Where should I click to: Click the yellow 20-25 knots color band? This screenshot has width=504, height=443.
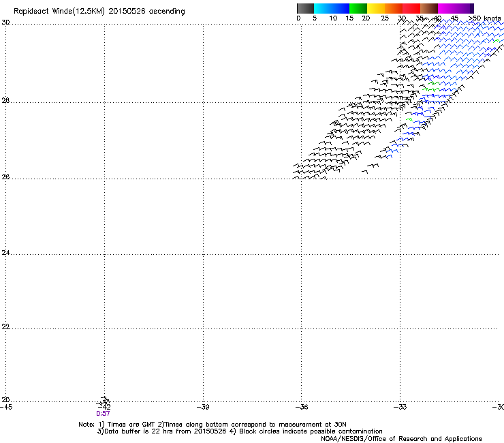click(376, 8)
